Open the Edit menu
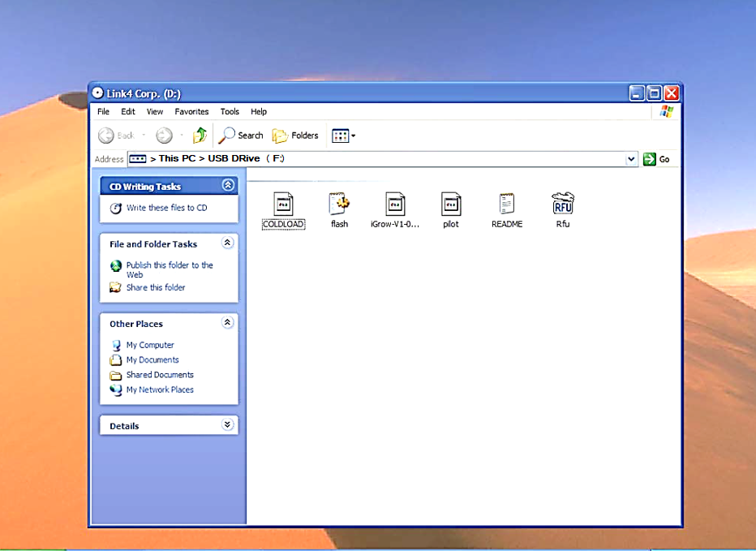Screen dimensions: 756x551 click(128, 111)
